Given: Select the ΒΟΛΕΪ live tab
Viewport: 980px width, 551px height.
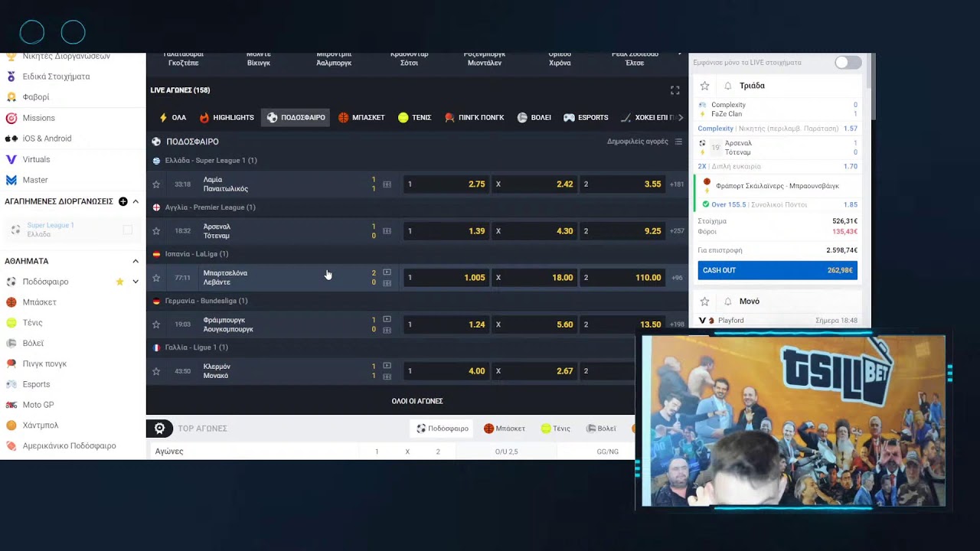Looking at the screenshot, I should click(534, 118).
